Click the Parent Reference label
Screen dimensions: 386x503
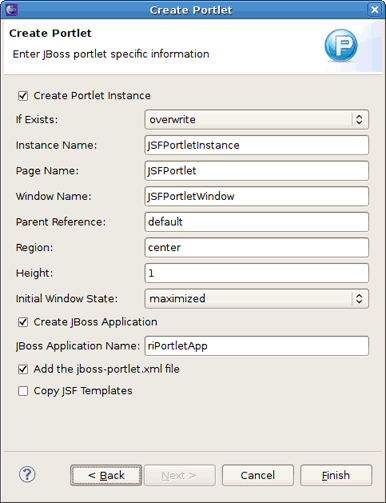pyautogui.click(x=61, y=222)
